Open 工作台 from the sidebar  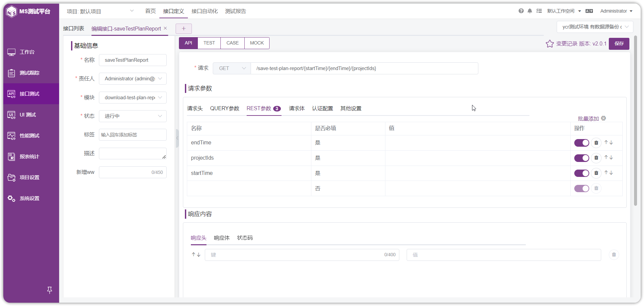click(x=31, y=52)
